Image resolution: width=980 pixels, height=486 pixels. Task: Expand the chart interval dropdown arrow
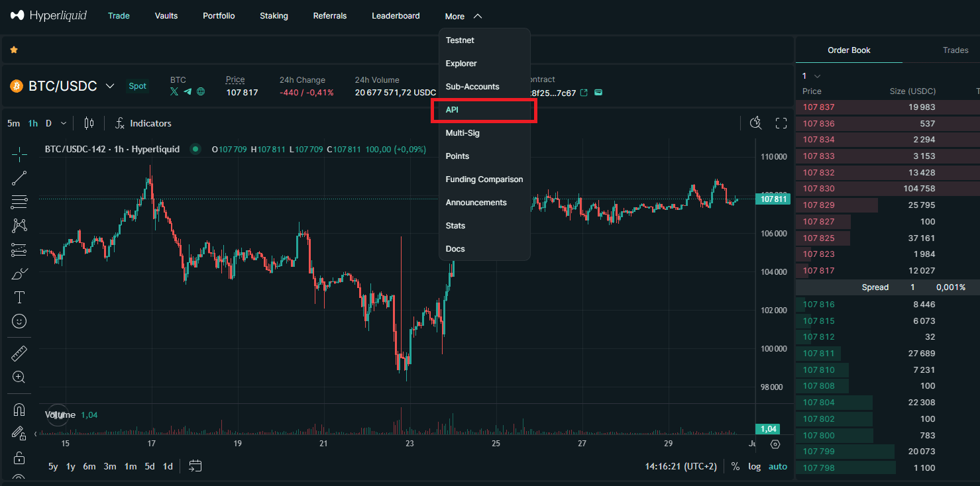tap(64, 123)
